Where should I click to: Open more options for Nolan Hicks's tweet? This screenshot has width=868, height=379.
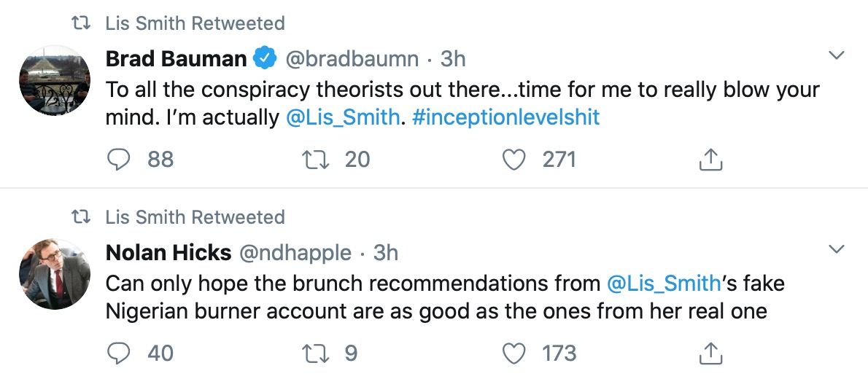coord(837,251)
